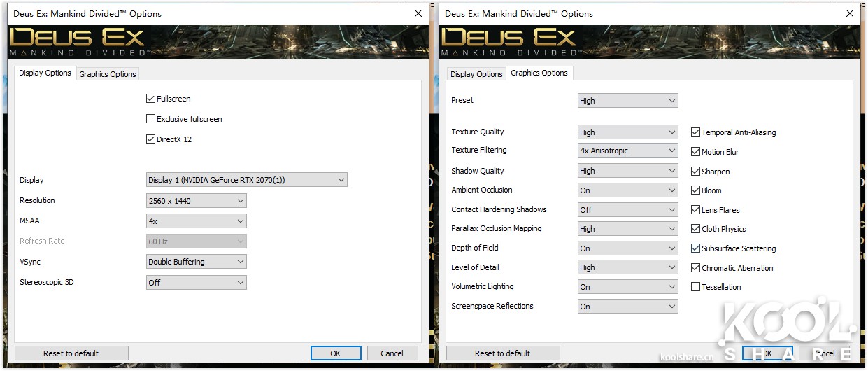Close the right options window

[850, 13]
